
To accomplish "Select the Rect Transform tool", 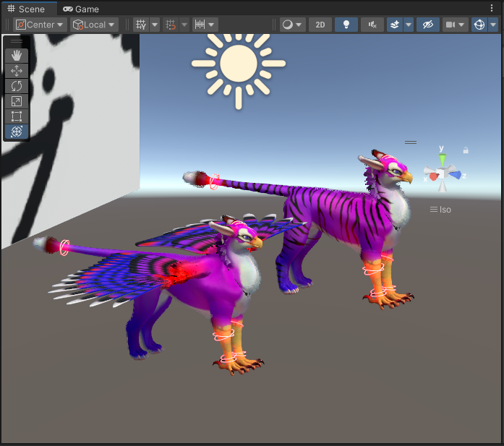I will 17,116.
